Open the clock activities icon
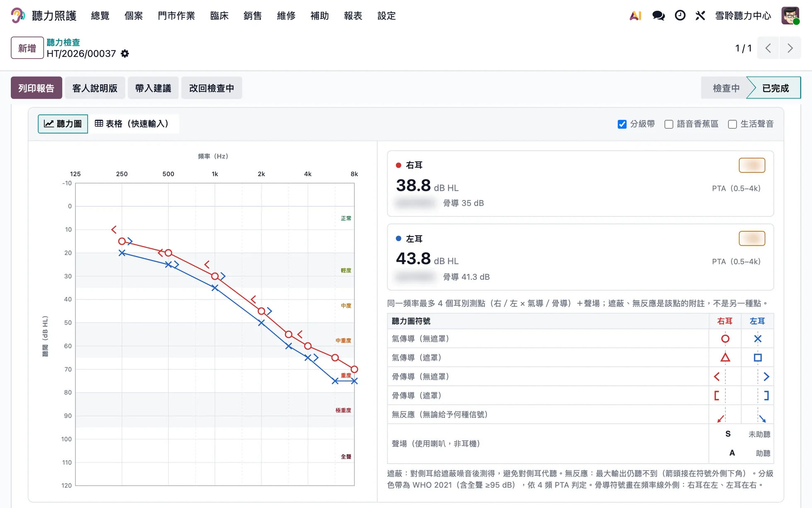 coord(680,16)
